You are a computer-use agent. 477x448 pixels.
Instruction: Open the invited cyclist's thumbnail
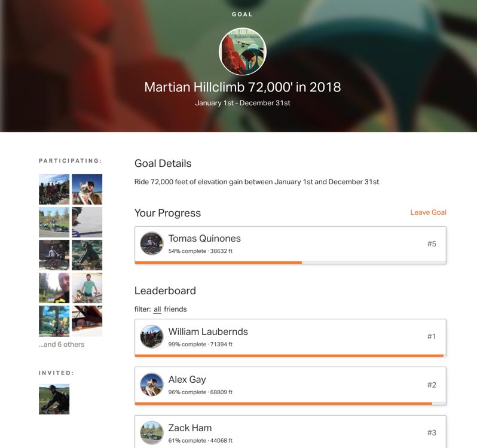click(54, 400)
